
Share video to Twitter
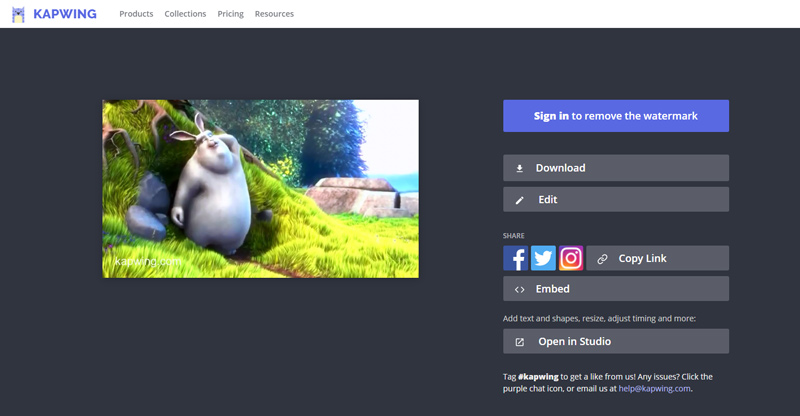(543, 258)
